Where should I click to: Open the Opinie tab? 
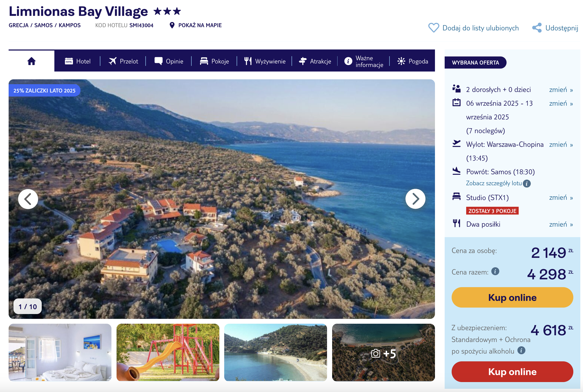tap(169, 61)
